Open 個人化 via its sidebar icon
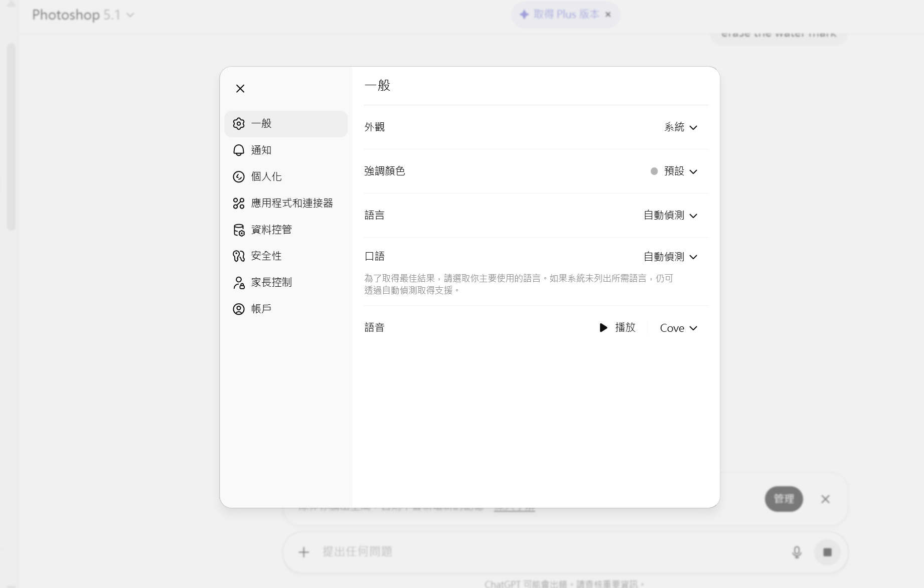Screen dimensions: 924x588 tap(239, 177)
